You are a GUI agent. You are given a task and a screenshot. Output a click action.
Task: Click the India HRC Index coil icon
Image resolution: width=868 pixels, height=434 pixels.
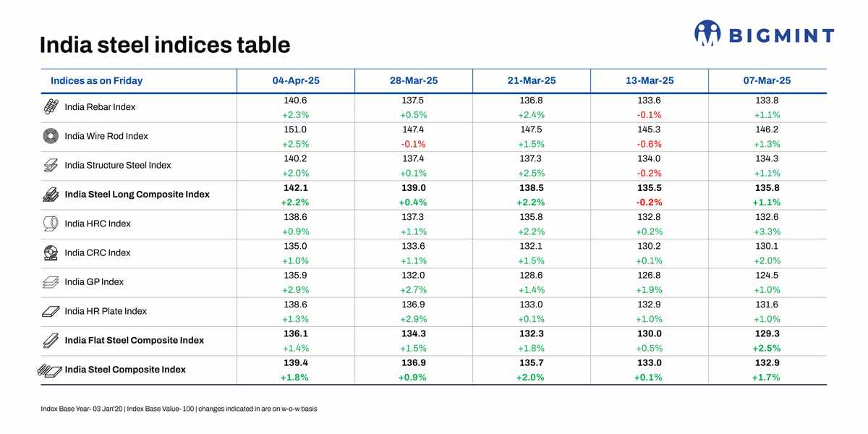(x=51, y=224)
